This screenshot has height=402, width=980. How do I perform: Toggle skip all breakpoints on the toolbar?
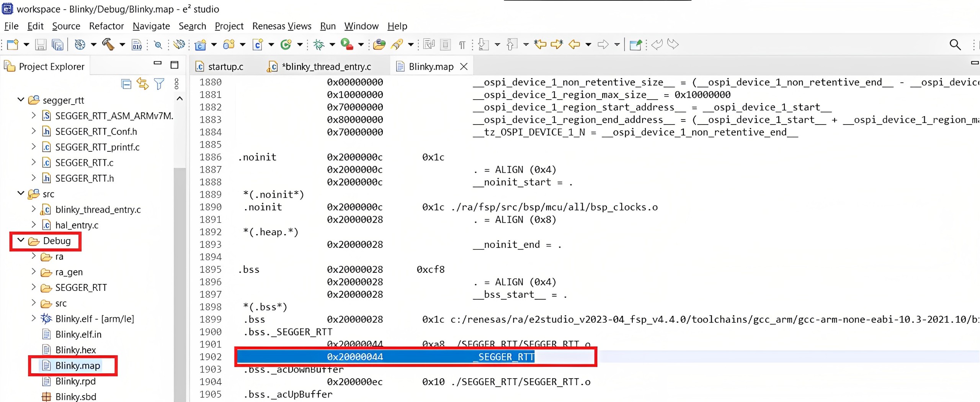point(178,44)
